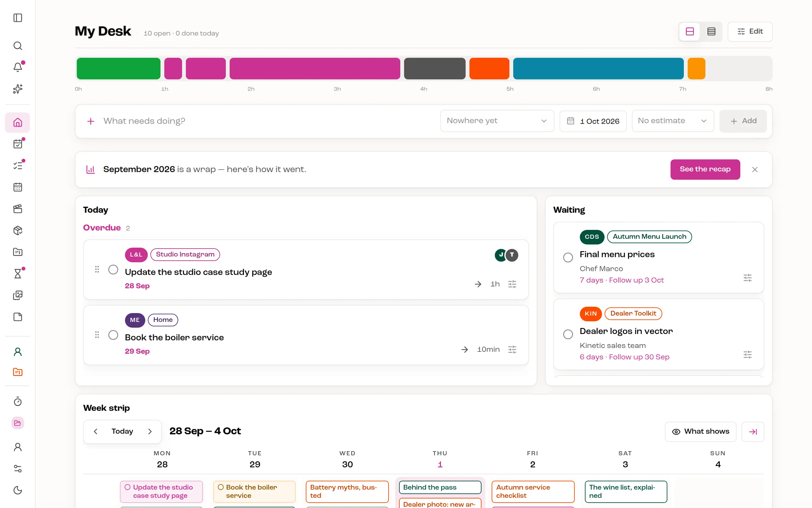The width and height of the screenshot is (812, 508).
Task: Focus the What needs doing input
Action: point(268,121)
